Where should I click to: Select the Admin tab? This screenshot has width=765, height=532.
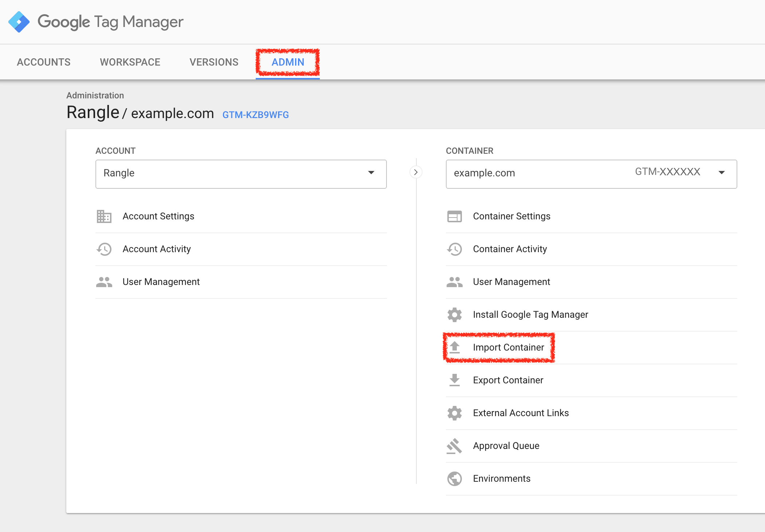[x=288, y=62]
